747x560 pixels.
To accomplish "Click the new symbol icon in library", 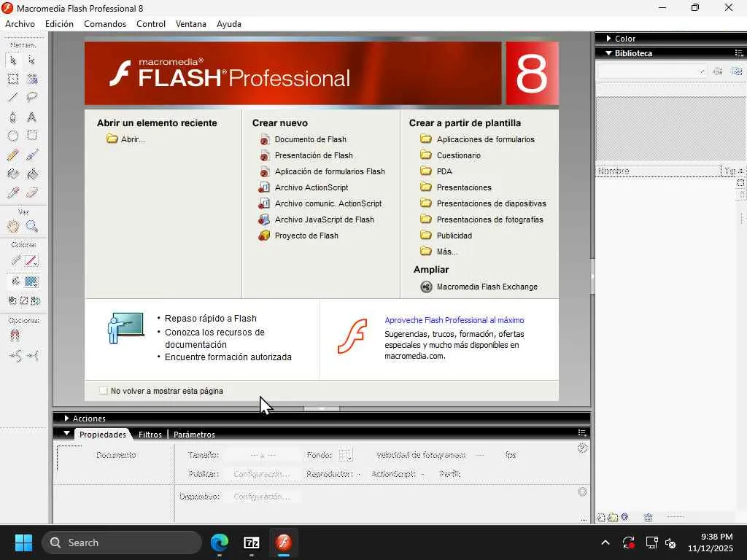I will [x=601, y=517].
